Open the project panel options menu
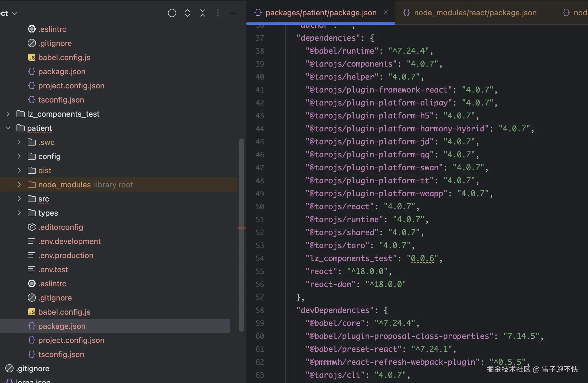This screenshot has height=383, width=588. pos(218,13)
